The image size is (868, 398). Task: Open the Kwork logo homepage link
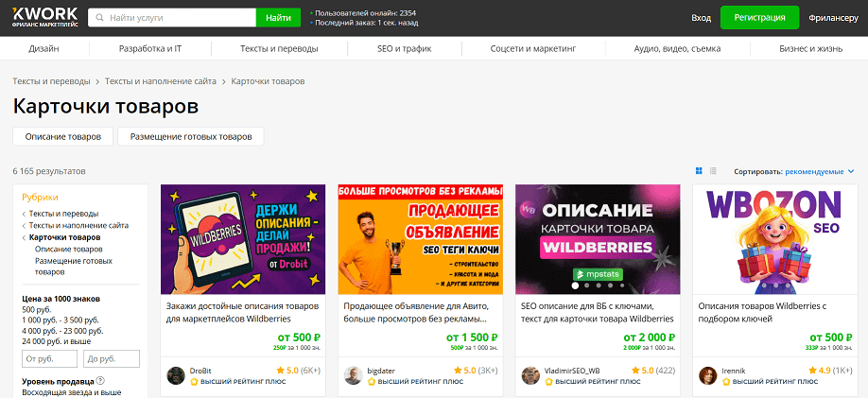45,18
